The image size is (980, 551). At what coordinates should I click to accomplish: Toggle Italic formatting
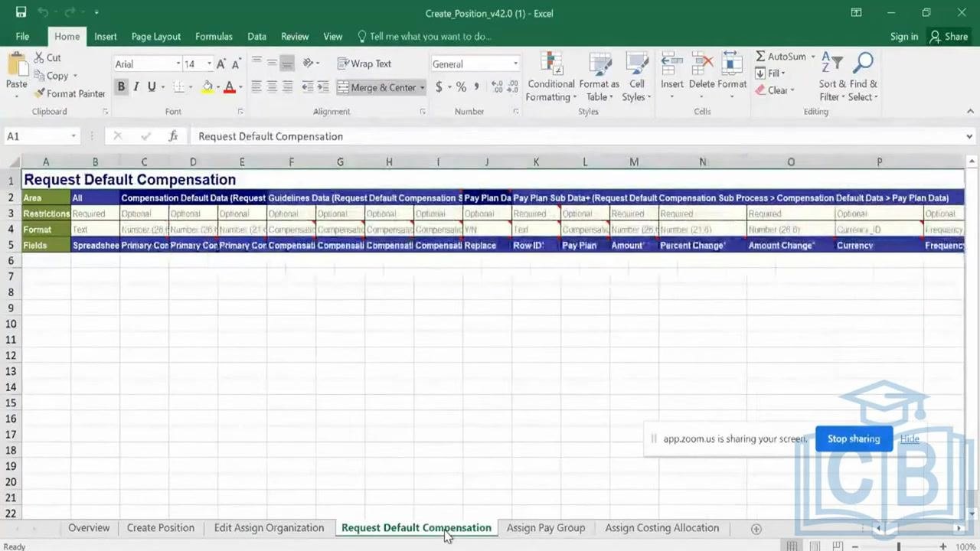[136, 87]
